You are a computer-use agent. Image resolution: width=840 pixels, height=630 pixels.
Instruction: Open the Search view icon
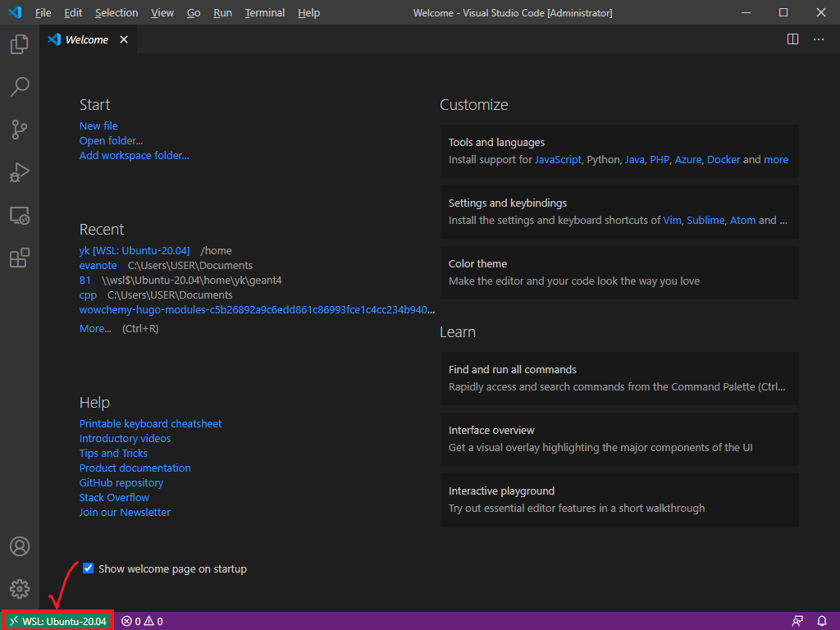point(20,86)
